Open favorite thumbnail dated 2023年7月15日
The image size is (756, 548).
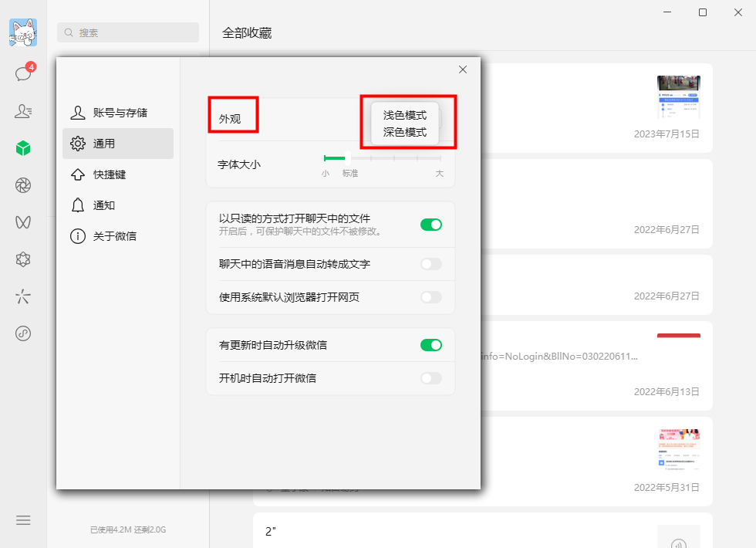point(678,97)
